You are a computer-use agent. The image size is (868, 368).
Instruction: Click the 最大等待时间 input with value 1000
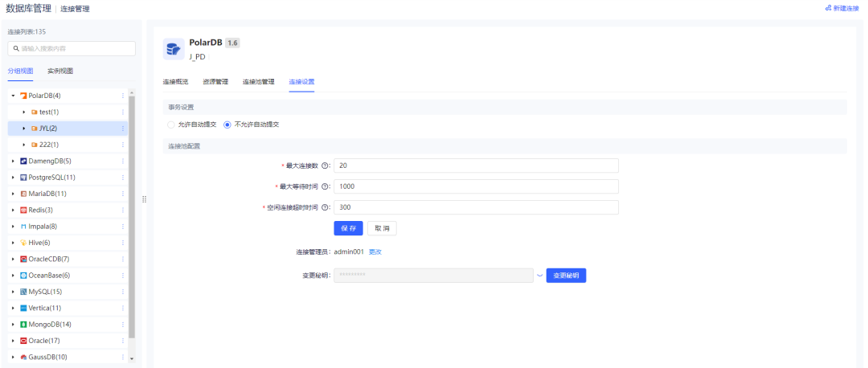pos(476,186)
